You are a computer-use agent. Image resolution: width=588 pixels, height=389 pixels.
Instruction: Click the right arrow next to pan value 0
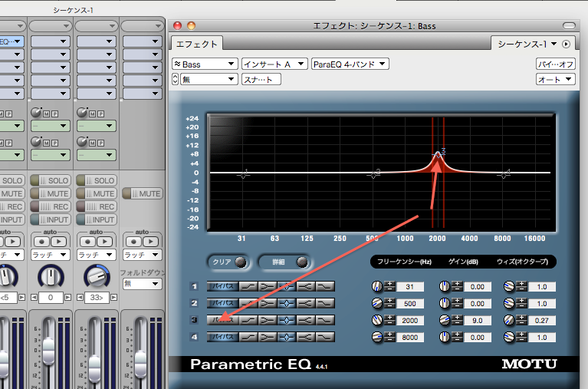pos(68,298)
